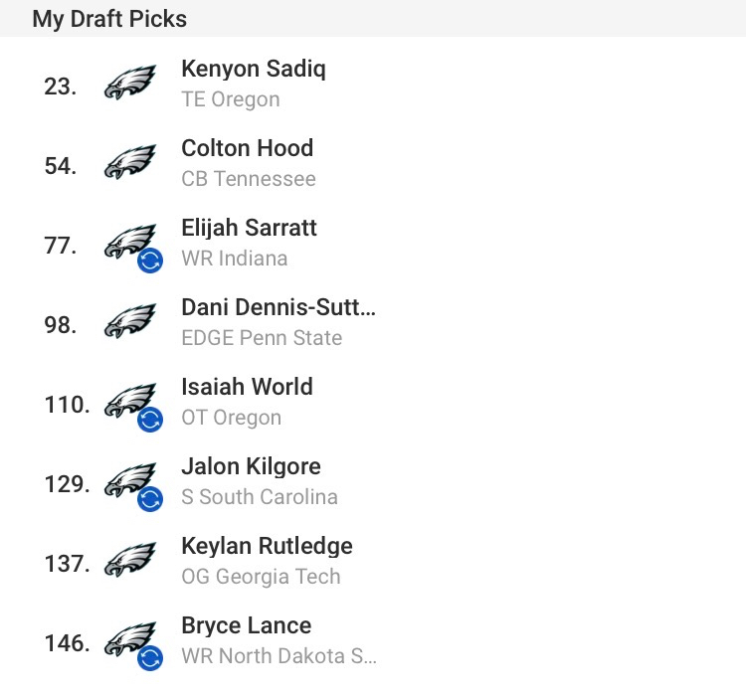Click the trade swap icon on pick 129
Image resolution: width=746 pixels, height=700 pixels.
point(150,499)
